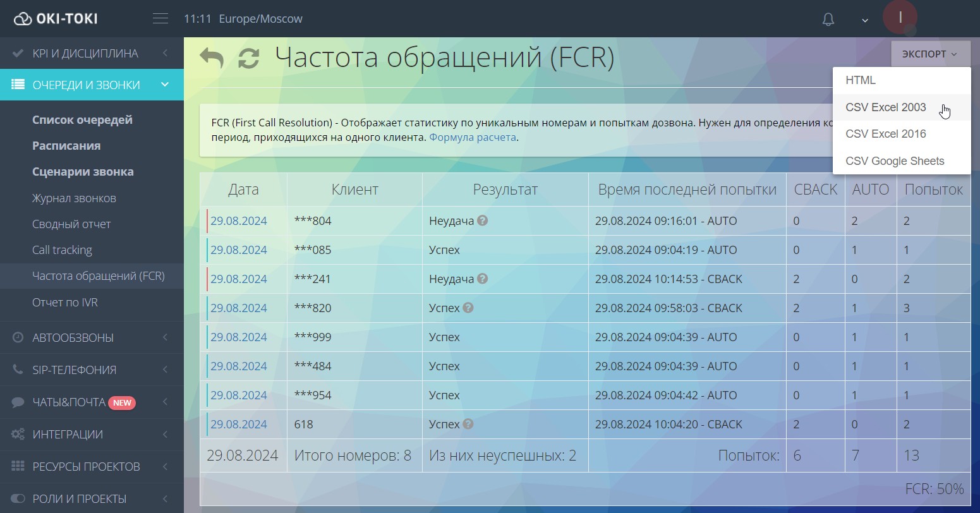Select Частота обращений (FCR) sidebar item
This screenshot has height=513, width=980.
tap(92, 276)
